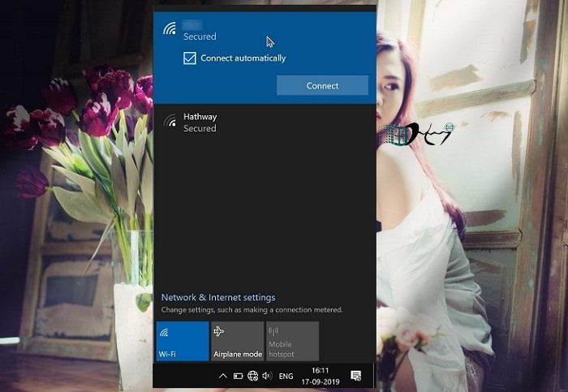Screen dimensions: 568x392
Task: Enable Airplane mode tile
Action: (x=237, y=341)
